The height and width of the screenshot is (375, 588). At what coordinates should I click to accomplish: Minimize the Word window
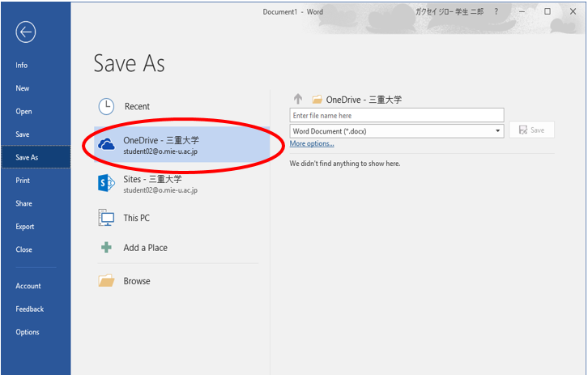coord(522,11)
